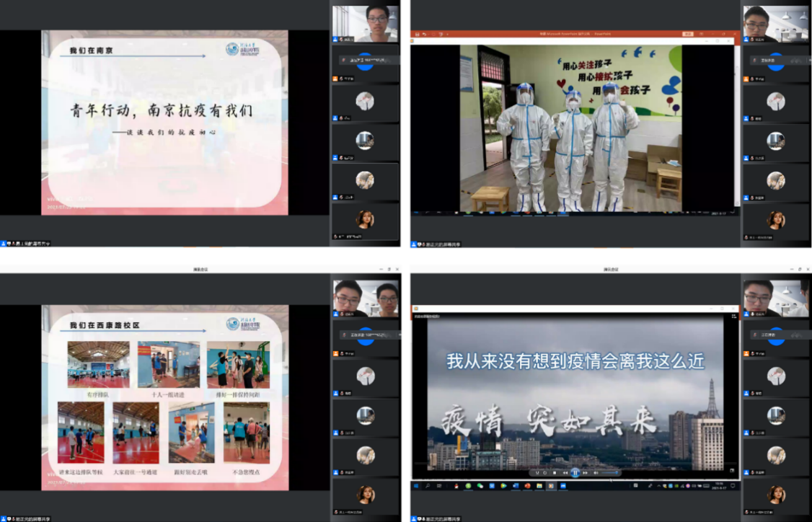The image size is (812, 522).
Task: Adjust the video player volume slider
Action: (x=609, y=473)
